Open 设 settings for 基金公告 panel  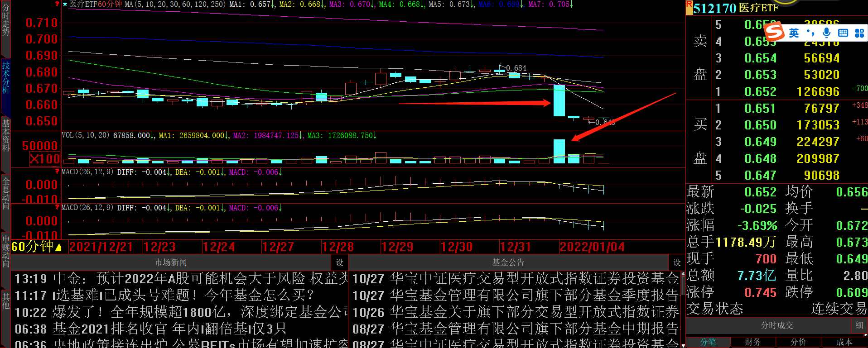(x=677, y=262)
